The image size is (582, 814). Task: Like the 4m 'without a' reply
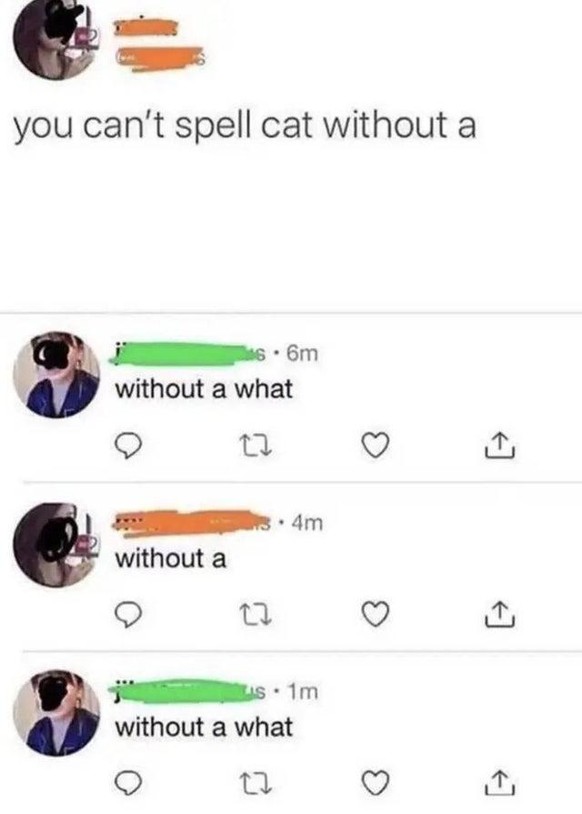pos(375,615)
